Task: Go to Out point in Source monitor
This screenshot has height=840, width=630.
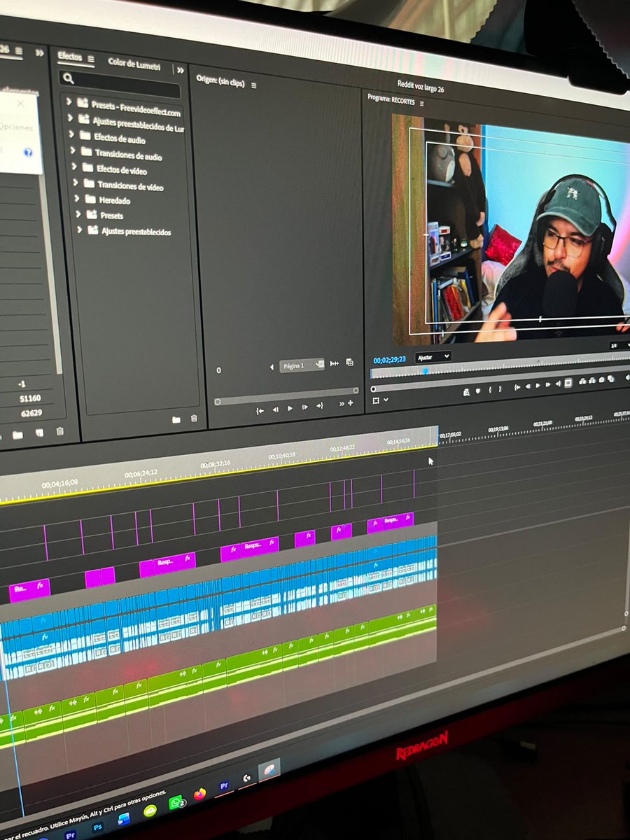Action: (x=320, y=406)
